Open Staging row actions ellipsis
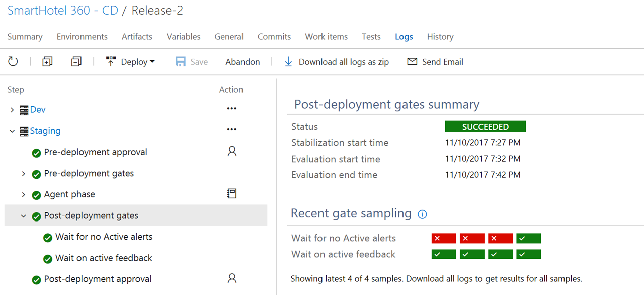 (231, 130)
